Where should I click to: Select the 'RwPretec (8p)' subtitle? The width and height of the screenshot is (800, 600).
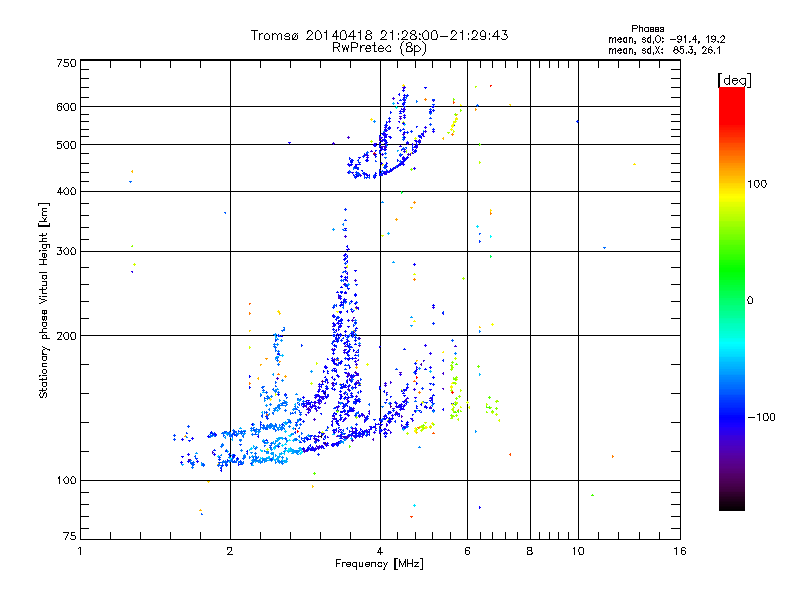point(379,48)
